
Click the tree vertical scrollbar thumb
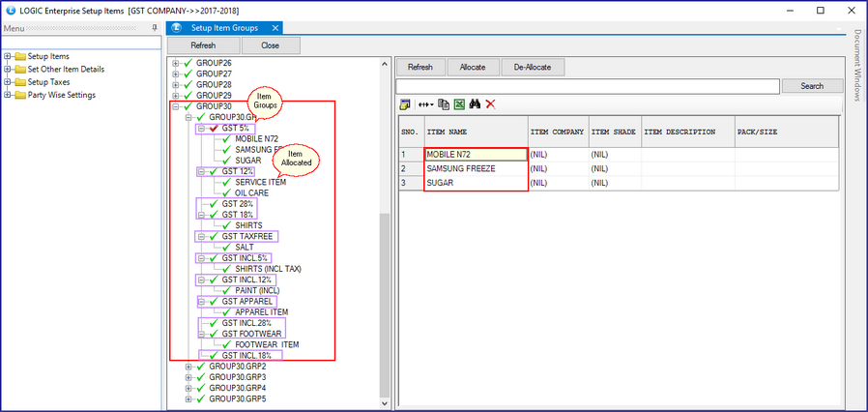(385, 306)
